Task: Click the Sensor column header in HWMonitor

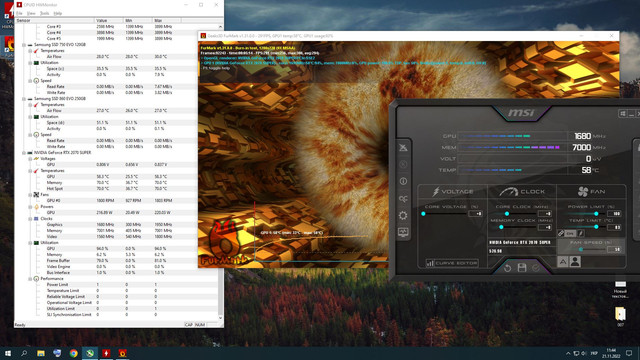Action: tap(54, 20)
